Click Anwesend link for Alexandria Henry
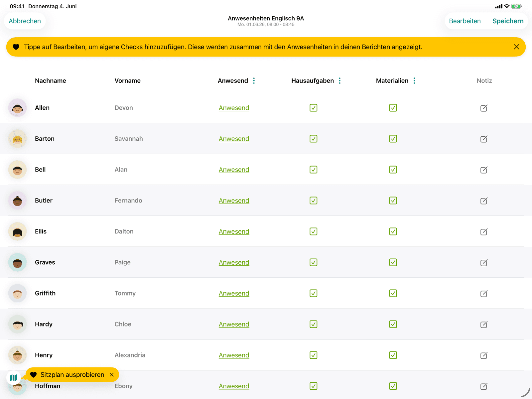The height and width of the screenshot is (399, 532). click(x=234, y=355)
